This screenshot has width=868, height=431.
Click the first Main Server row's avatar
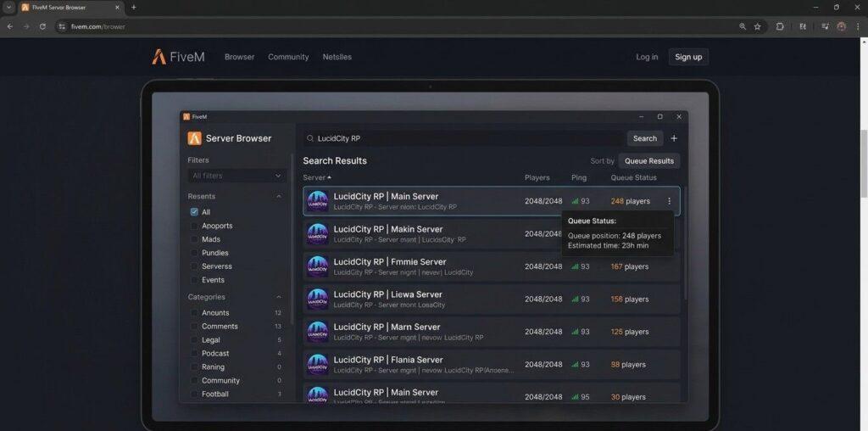318,201
